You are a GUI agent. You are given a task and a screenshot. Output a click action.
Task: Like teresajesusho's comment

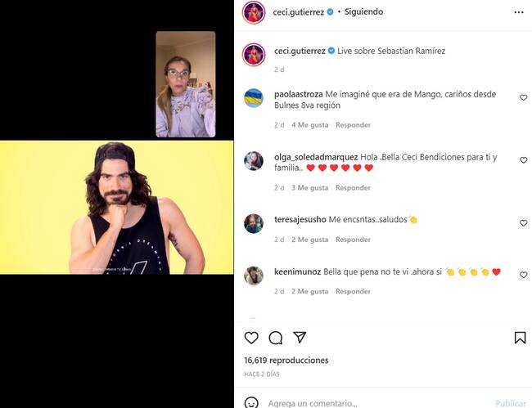pos(524,223)
